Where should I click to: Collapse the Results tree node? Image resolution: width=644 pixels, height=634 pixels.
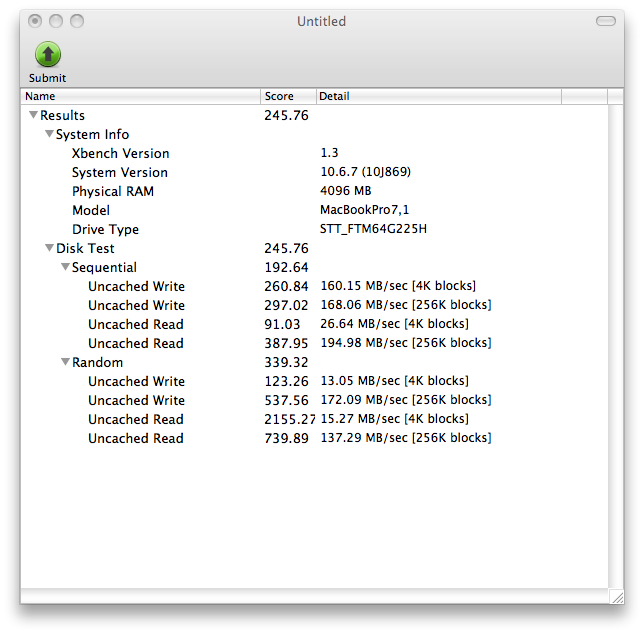click(33, 115)
